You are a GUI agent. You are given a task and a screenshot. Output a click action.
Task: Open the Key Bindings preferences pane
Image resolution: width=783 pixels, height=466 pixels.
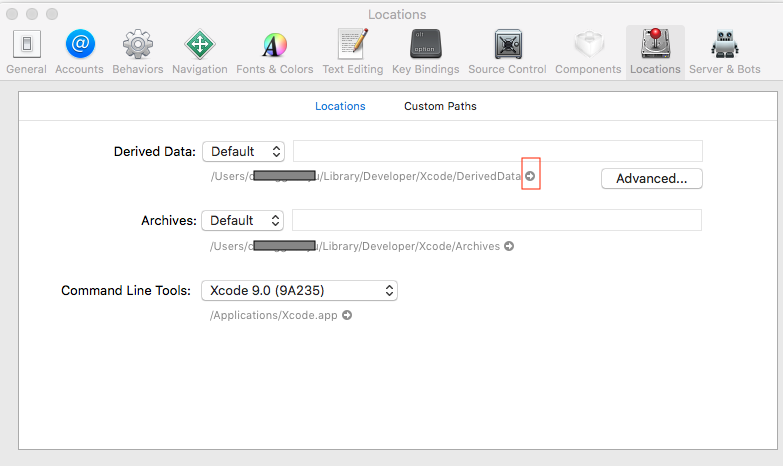425,52
